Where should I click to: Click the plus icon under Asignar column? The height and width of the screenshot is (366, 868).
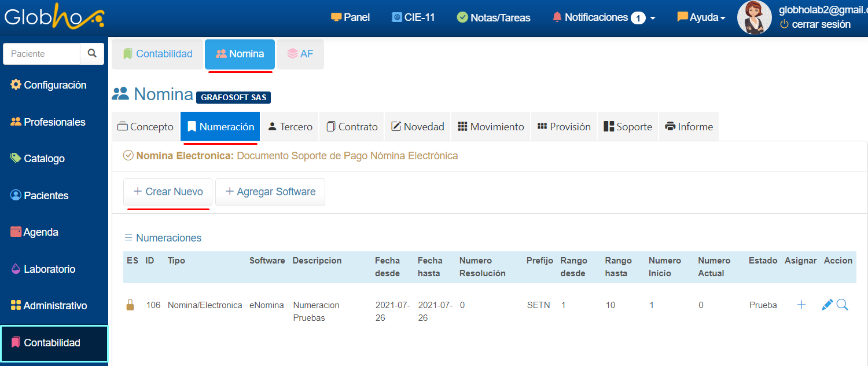point(801,305)
